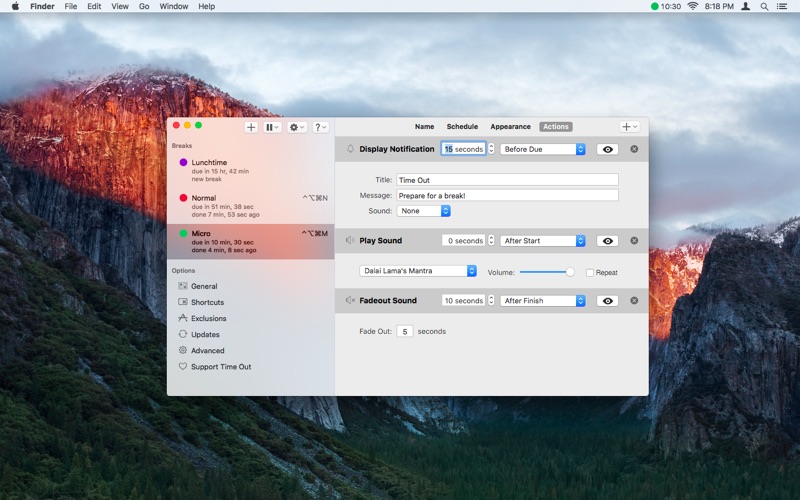This screenshot has width=800, height=500.
Task: Remove the Display Notification action
Action: point(634,149)
